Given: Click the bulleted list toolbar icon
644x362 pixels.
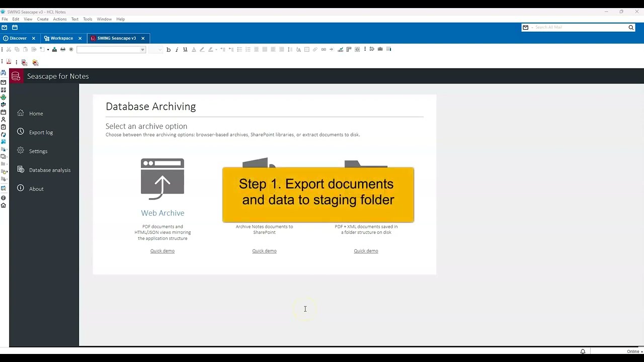Looking at the screenshot, I should pos(239,49).
